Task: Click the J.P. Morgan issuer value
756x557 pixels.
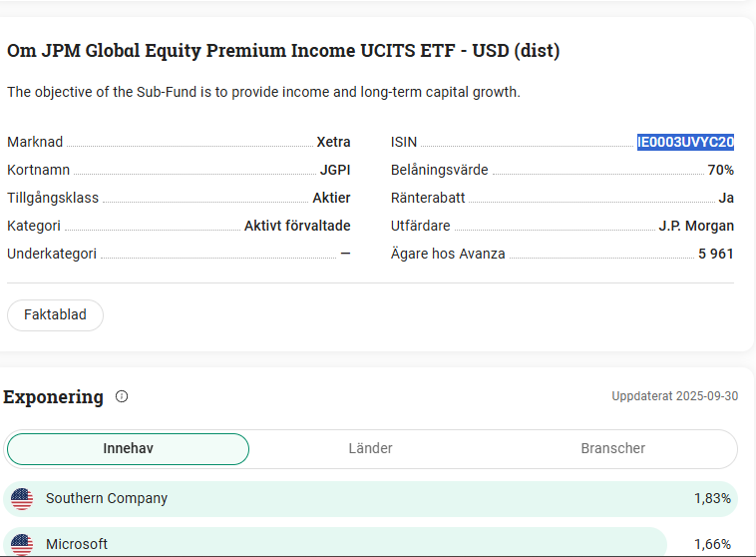Action: coord(696,226)
